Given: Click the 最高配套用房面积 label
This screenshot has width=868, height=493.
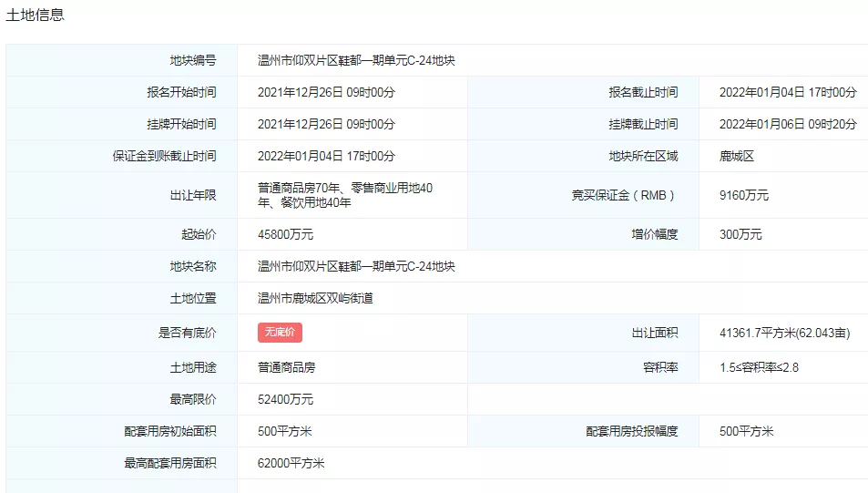Looking at the screenshot, I should (170, 463).
